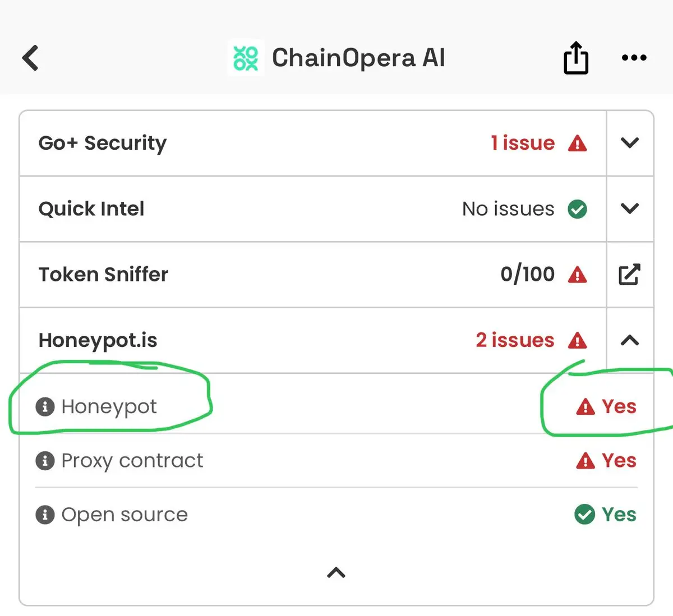Viewport: 673px width, 616px height.
Task: Select the Go+ Security row label
Action: (x=103, y=143)
